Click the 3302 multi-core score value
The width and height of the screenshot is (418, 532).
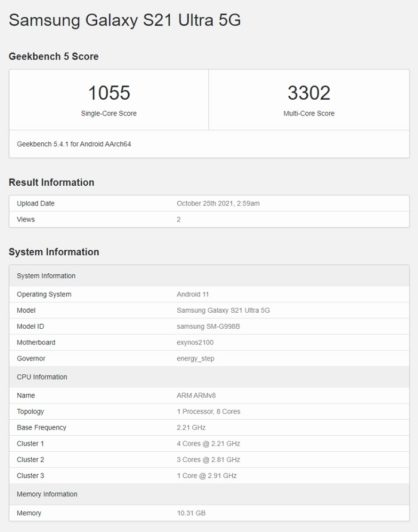(309, 93)
